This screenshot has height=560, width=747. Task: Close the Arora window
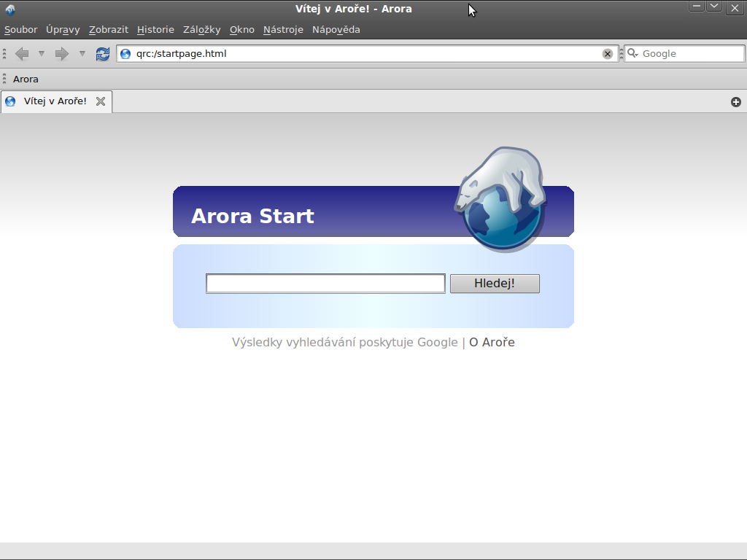coord(735,8)
